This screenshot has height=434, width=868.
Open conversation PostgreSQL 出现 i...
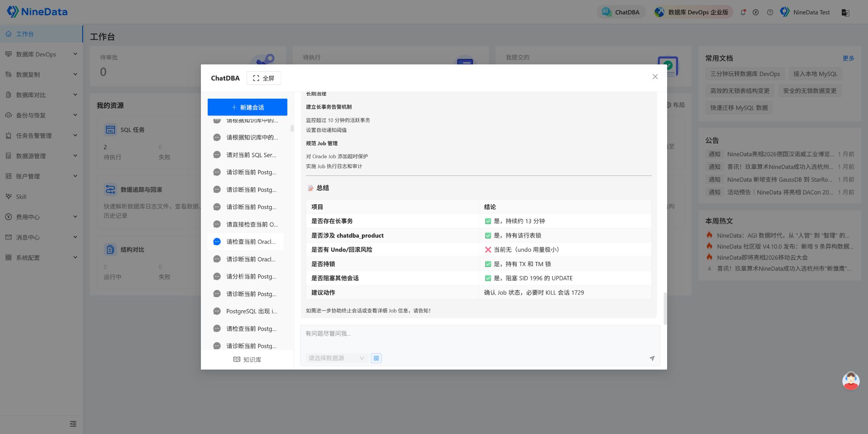pyautogui.click(x=246, y=311)
